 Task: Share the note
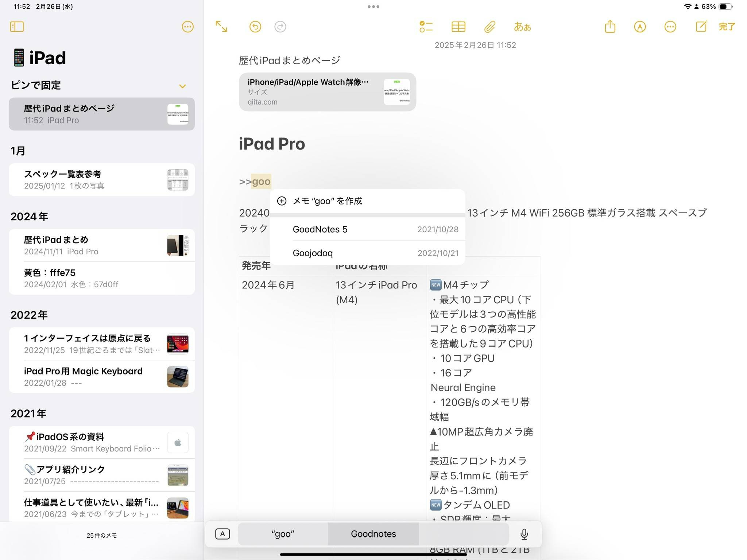point(610,26)
